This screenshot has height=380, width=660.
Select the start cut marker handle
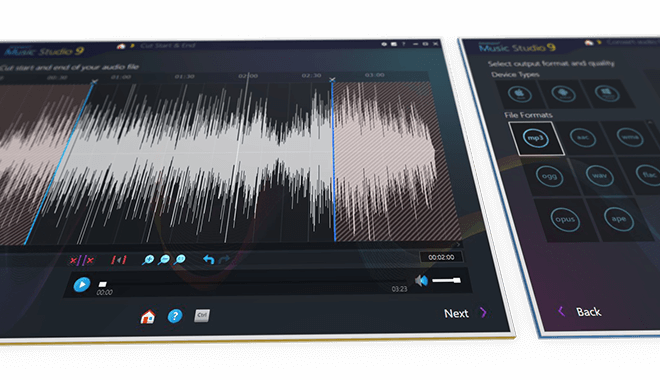coord(94,82)
